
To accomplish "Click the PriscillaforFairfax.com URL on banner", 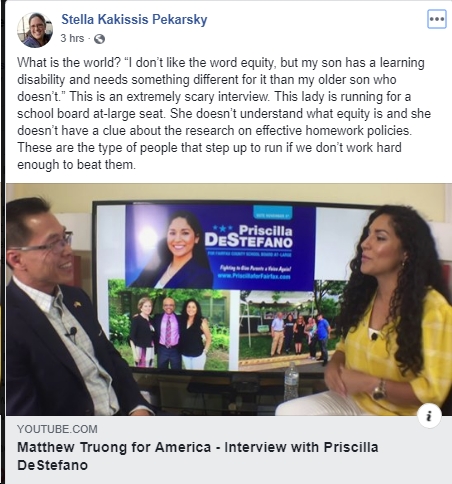I will [254, 276].
